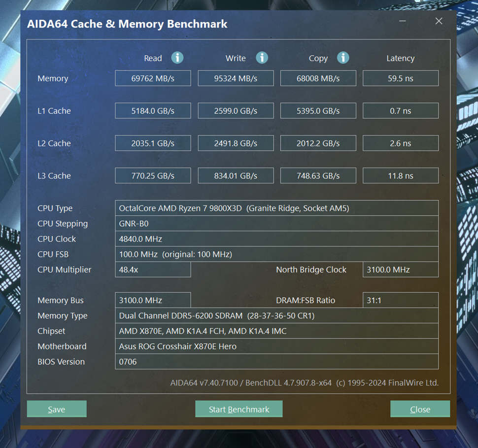Click the L1 Cache Write value 2599.0 GB/s
Viewport: 478px width, 448px height.
[236, 111]
